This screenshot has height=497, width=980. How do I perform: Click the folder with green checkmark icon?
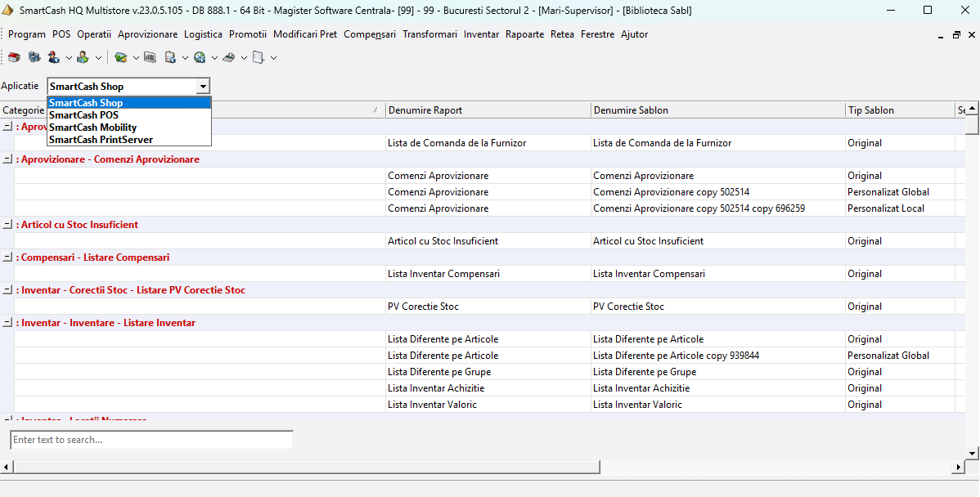coord(120,57)
